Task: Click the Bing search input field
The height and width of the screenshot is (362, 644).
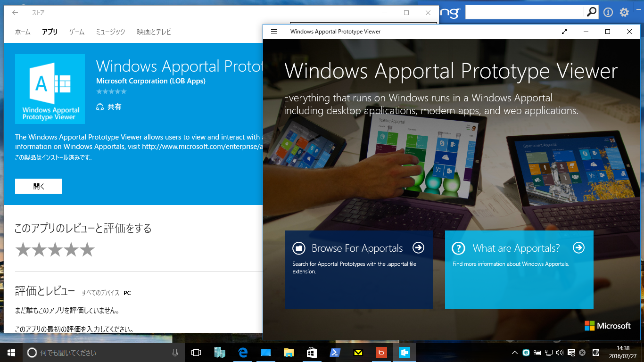Action: 524,12
